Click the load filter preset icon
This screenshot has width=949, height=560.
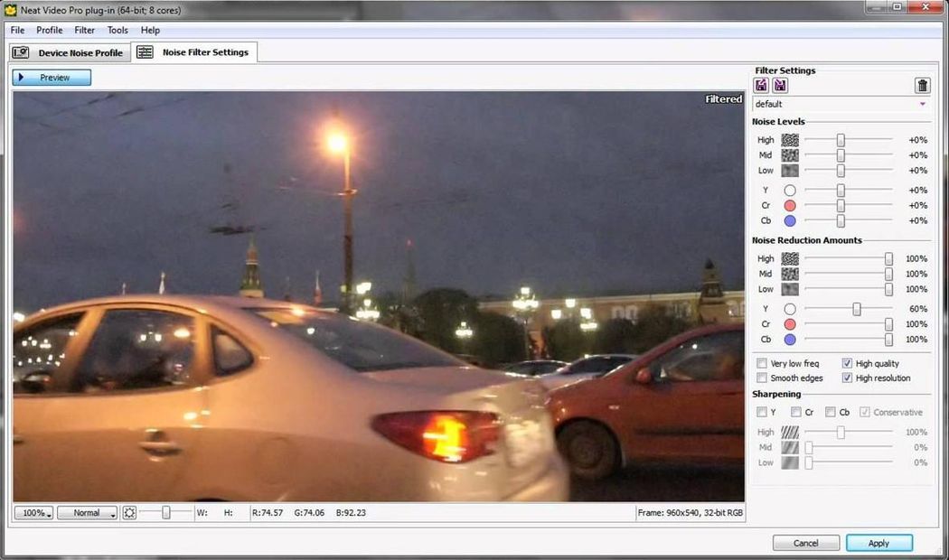pos(761,85)
